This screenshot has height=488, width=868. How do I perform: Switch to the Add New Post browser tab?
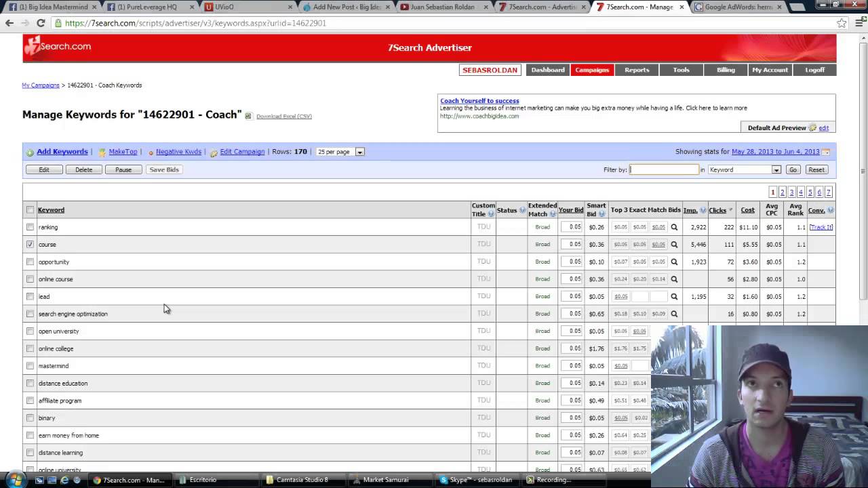pyautogui.click(x=346, y=7)
